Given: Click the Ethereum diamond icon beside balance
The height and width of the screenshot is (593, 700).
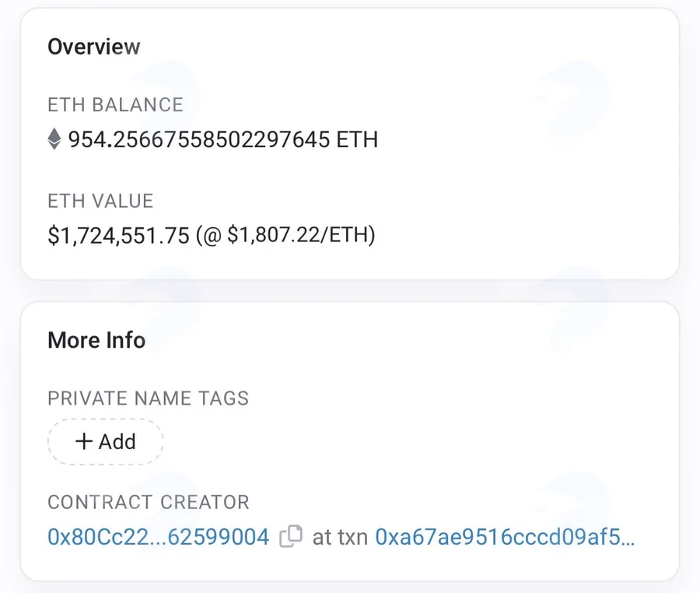Looking at the screenshot, I should pos(54,139).
